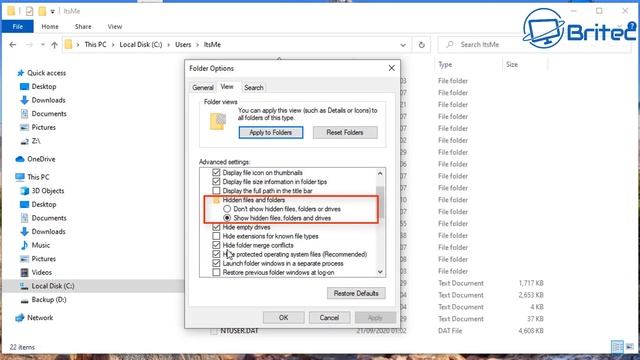
Task: Expand chevron after This PC in address bar
Action: pos(113,44)
